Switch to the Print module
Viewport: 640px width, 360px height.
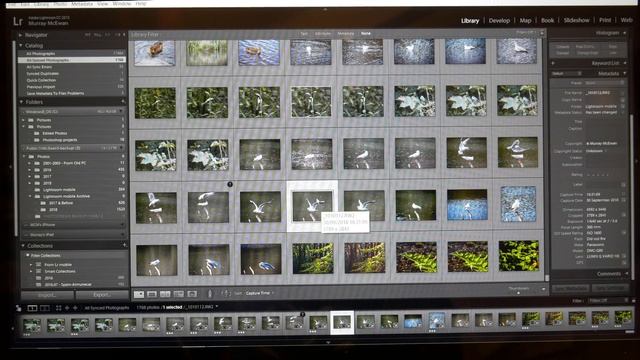tap(605, 20)
